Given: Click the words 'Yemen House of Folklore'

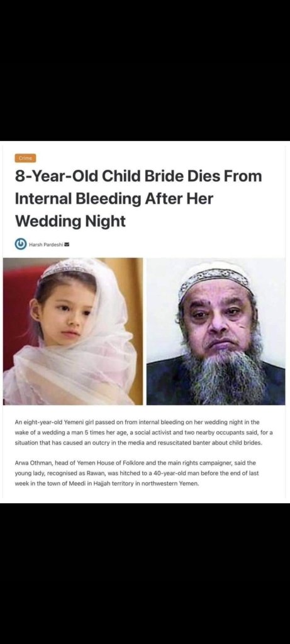Looking at the screenshot, I should click(103, 462).
